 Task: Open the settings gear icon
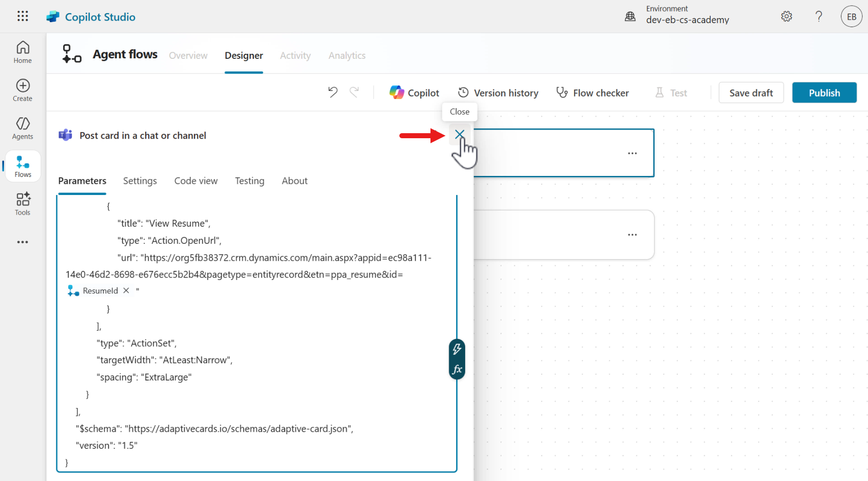point(786,17)
